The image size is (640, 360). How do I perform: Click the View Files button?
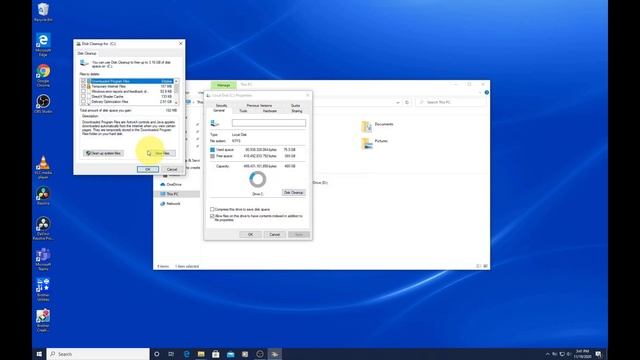162,153
